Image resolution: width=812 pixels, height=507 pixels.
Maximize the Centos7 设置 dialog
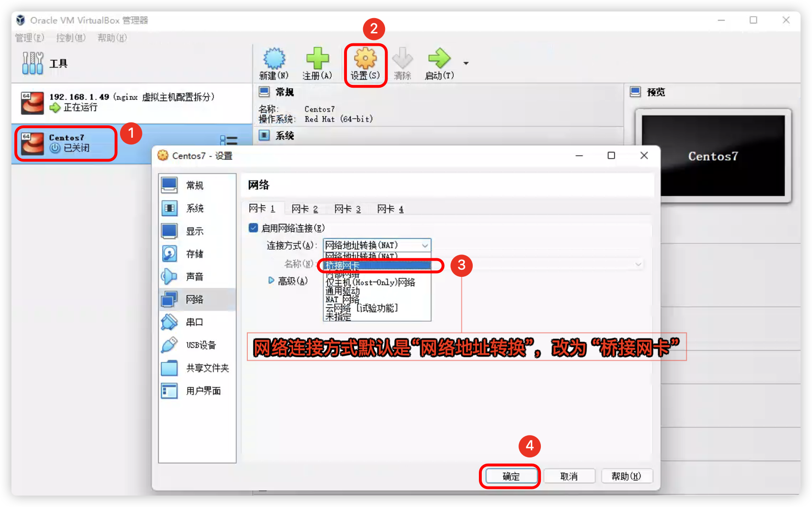611,155
